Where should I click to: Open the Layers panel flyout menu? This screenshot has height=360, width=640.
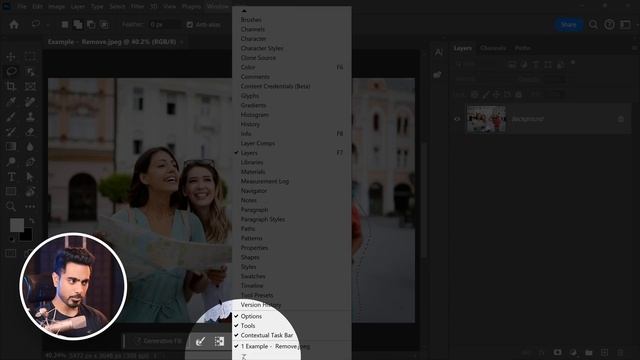635,48
